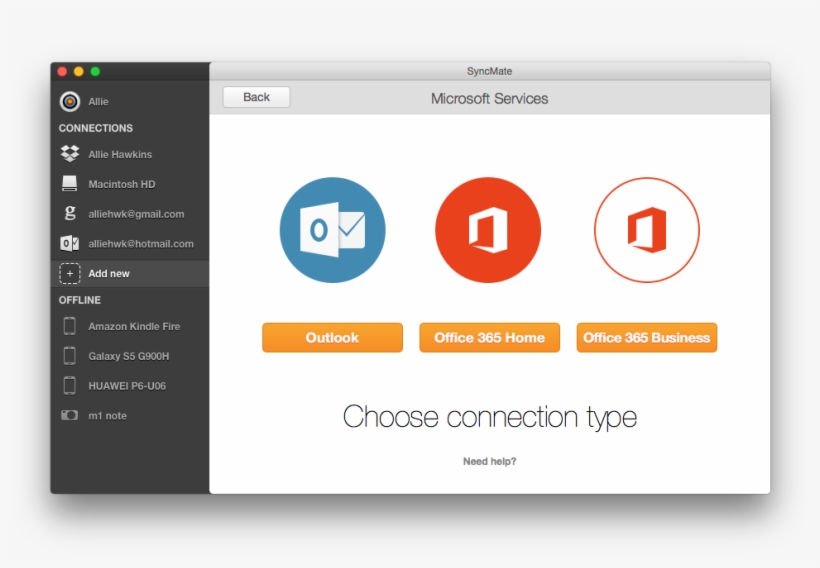Select the alliehwk@hotmail.com connection

[130, 244]
